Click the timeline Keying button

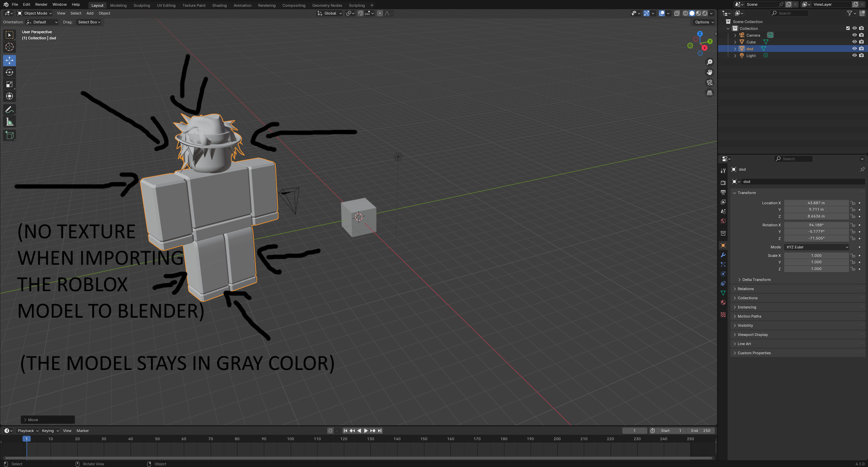[x=50, y=431]
